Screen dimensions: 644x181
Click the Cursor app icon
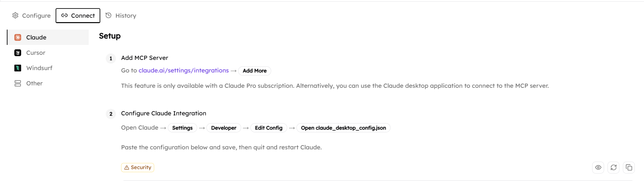[18, 53]
